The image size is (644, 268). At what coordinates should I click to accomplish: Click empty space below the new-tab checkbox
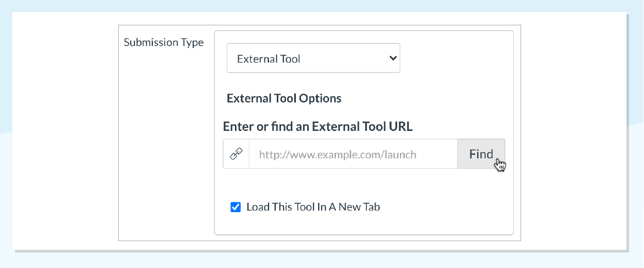[x=364, y=225]
